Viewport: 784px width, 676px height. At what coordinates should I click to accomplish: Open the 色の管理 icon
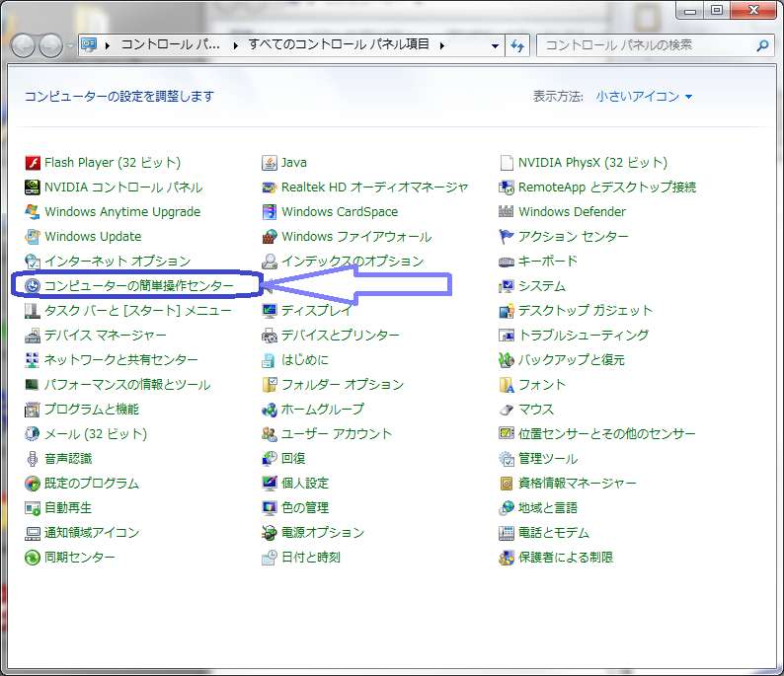coord(270,508)
